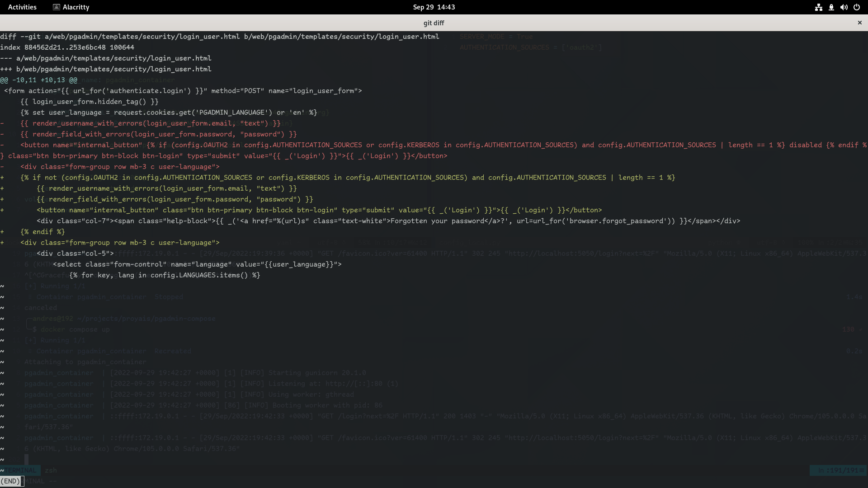Click the volume icon in the system tray
Viewport: 868px width, 488px height.
[844, 7]
